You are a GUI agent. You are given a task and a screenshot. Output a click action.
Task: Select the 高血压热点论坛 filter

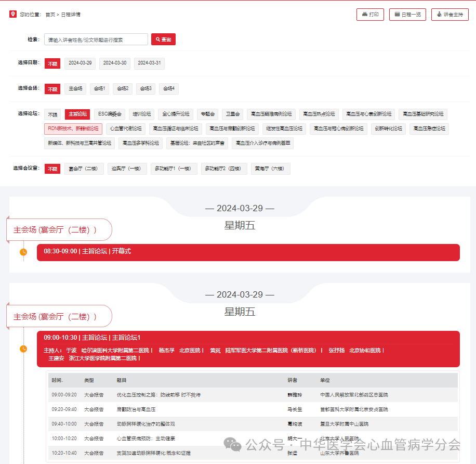click(319, 114)
